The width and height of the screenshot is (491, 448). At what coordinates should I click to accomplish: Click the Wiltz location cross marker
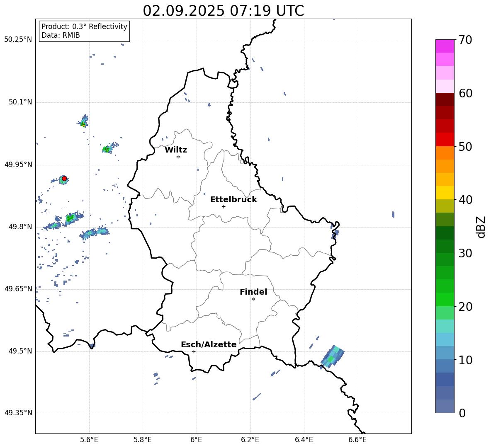[178, 157]
